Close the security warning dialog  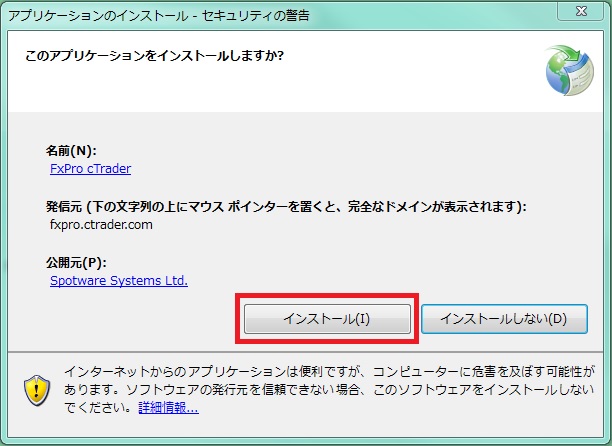[x=582, y=11]
